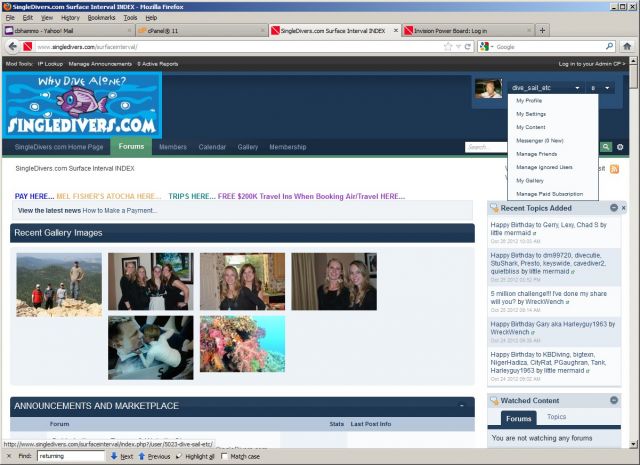The height and width of the screenshot is (465, 640).
Task: Click Log in to your Admin CP
Action: tap(591, 64)
